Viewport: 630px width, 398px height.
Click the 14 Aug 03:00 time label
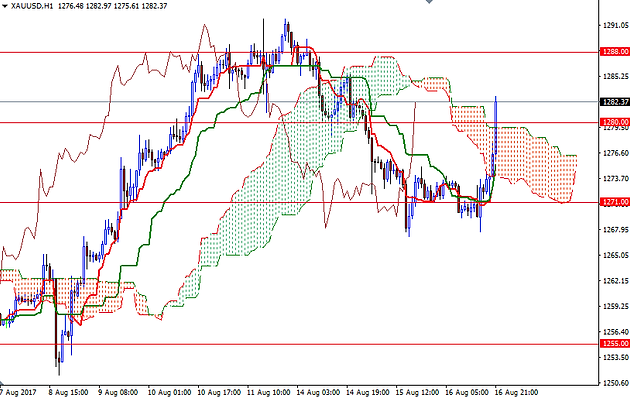click(x=318, y=392)
